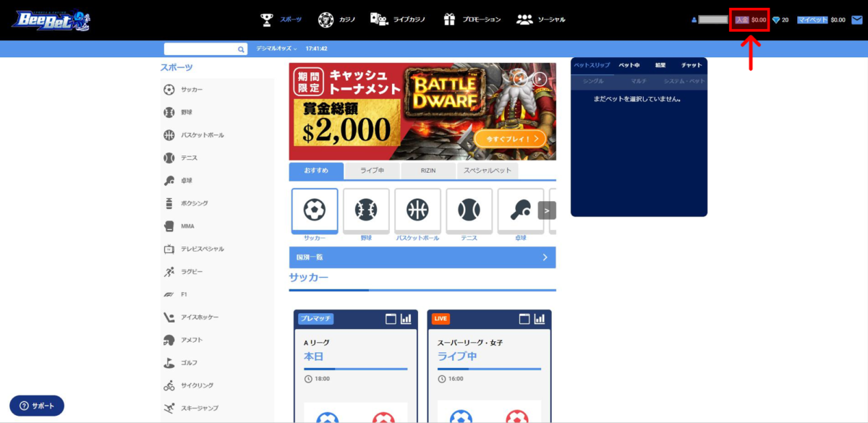Switch to the おすすめ tab
This screenshot has width=868, height=423.
click(x=315, y=171)
